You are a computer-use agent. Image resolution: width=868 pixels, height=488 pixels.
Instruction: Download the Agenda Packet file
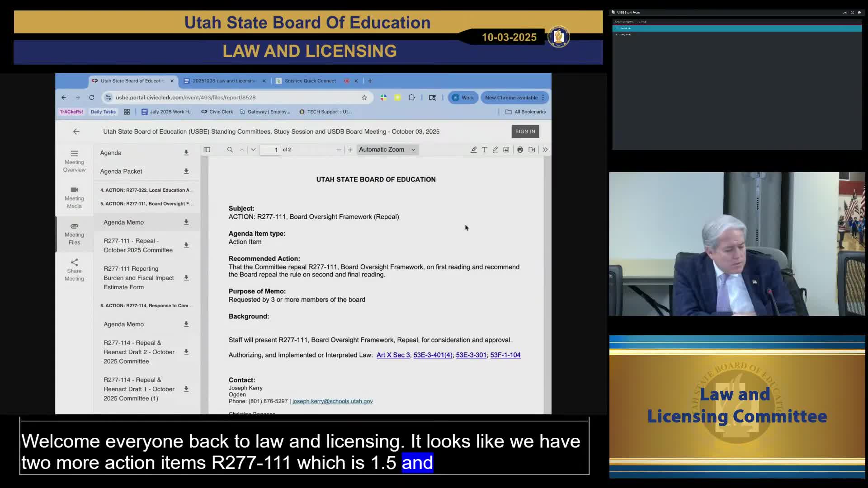coord(186,171)
